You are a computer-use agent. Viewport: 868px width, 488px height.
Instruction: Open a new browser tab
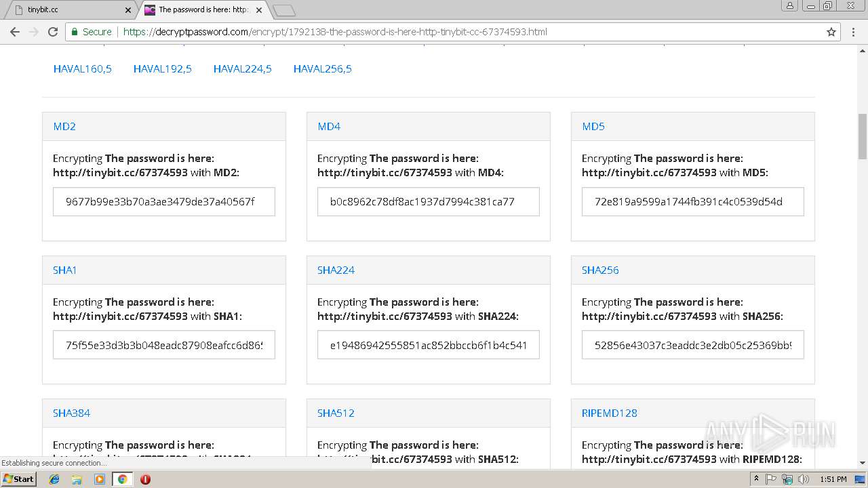click(x=283, y=10)
